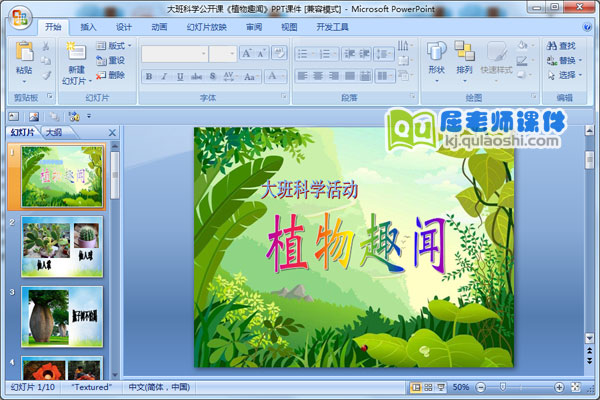
Task: Click the Font Color A button
Action: tap(272, 76)
